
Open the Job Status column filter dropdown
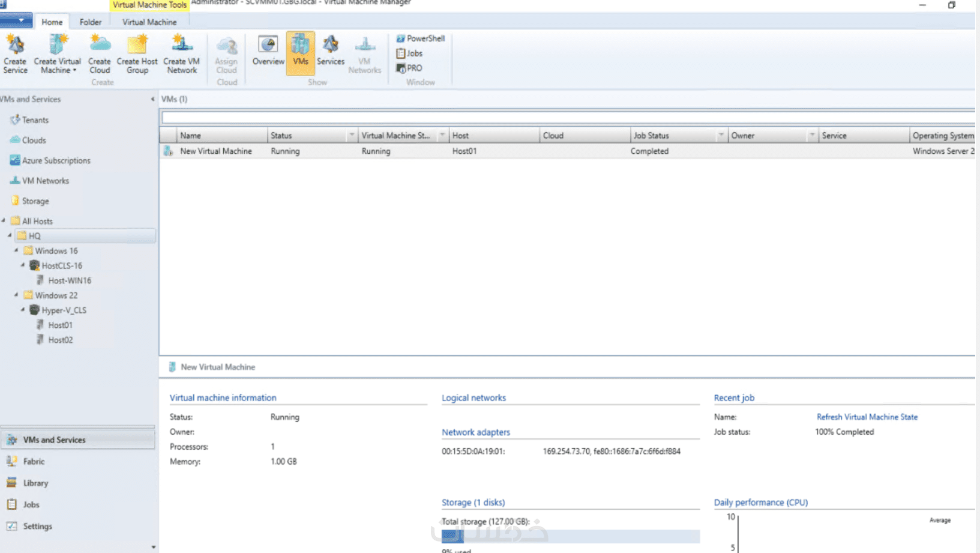coord(721,136)
